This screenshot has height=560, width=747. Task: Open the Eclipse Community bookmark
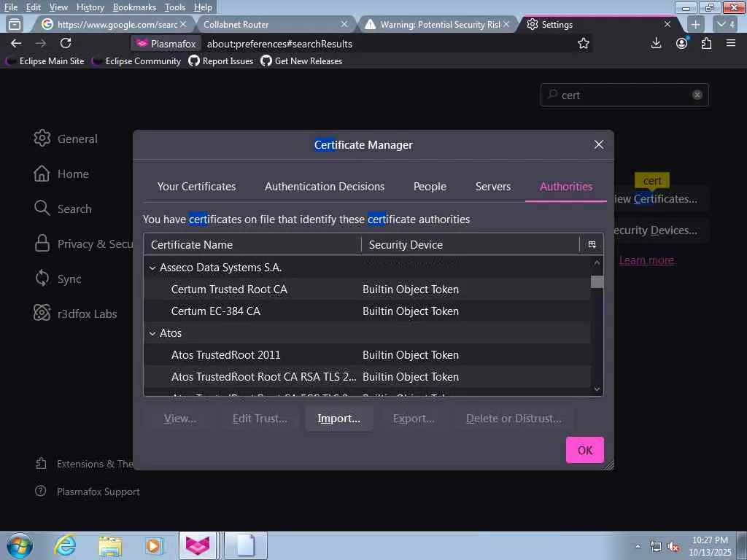point(137,61)
